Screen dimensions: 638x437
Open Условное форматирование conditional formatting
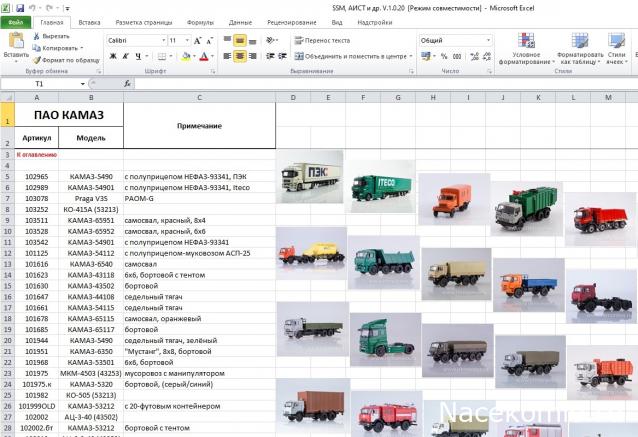pyautogui.click(x=527, y=48)
